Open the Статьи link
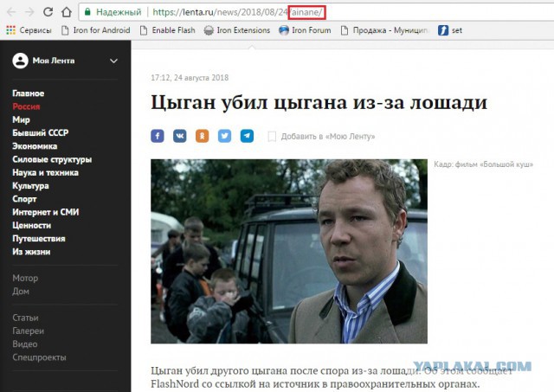Screen dimensions: 554x392 [25, 318]
